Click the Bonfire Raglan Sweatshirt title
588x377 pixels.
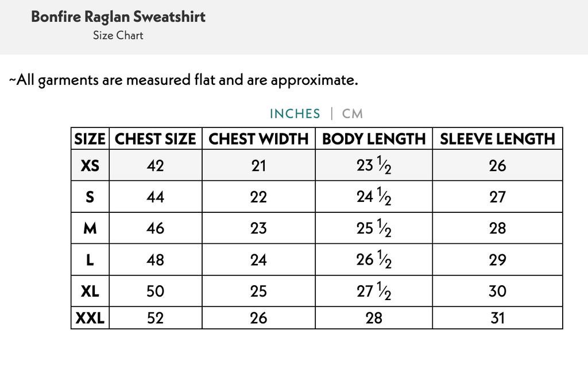(118, 16)
